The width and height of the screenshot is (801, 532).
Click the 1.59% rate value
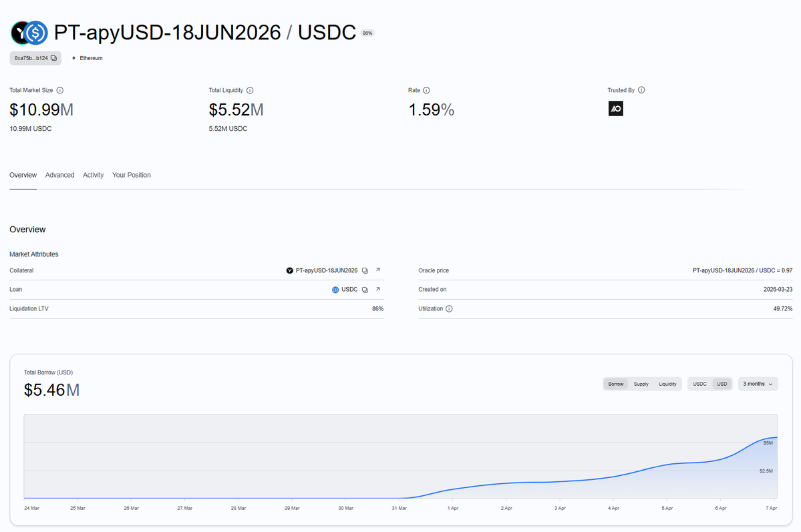pos(431,109)
